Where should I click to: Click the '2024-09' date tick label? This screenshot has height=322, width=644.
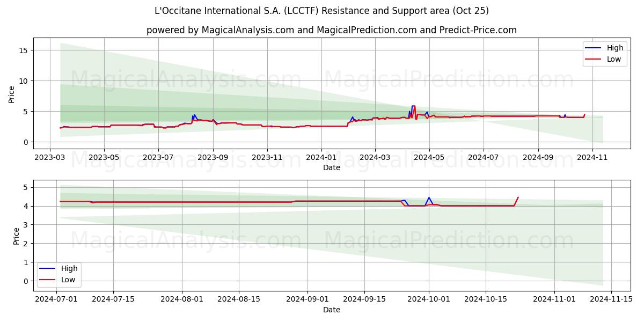(x=538, y=158)
